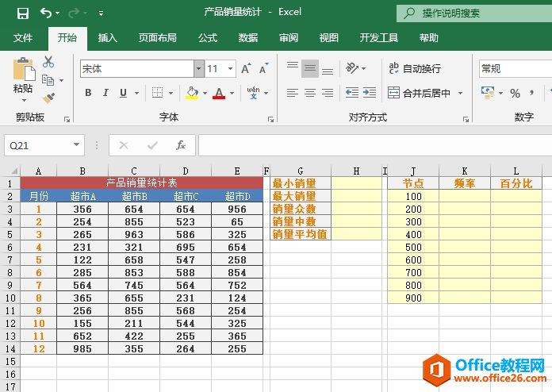
Task: Click the Copy icon
Action: pyautogui.click(x=48, y=80)
